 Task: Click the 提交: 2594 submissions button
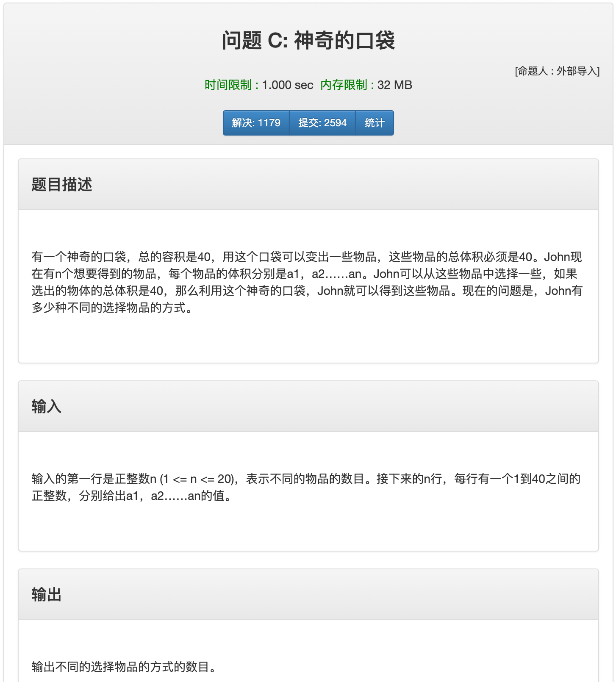point(322,123)
